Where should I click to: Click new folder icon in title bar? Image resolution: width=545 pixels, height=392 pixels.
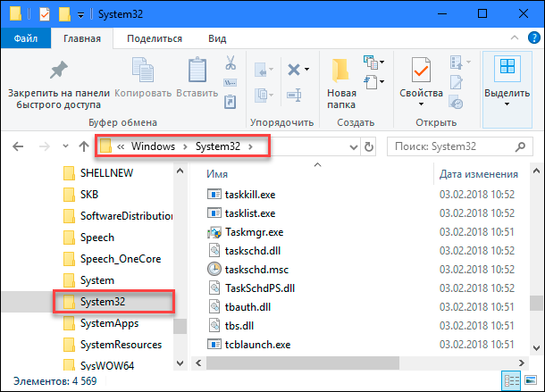(64, 14)
